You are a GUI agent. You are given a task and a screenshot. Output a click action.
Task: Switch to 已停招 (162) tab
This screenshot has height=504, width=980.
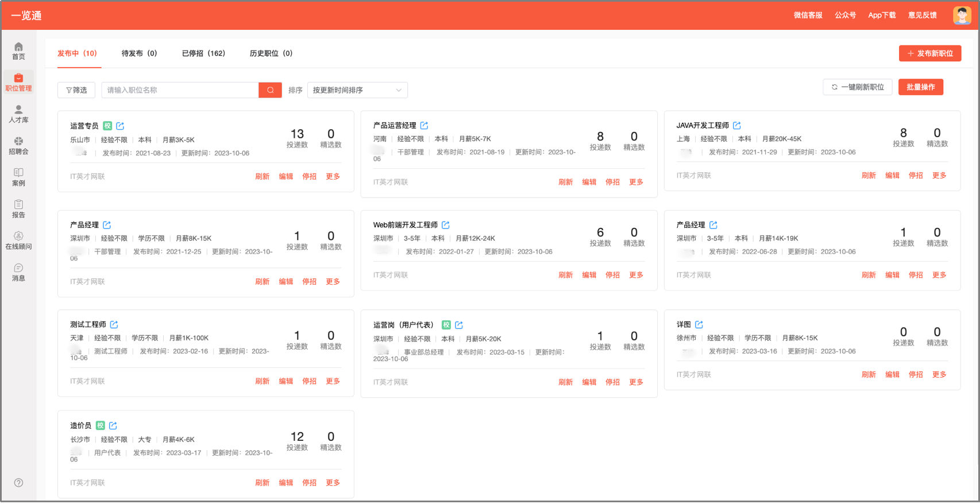[203, 53]
